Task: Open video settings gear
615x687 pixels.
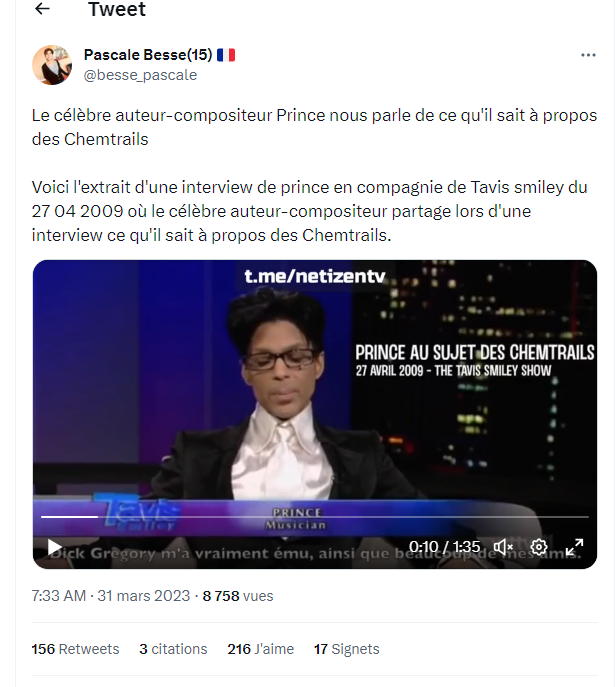Action: coord(539,547)
